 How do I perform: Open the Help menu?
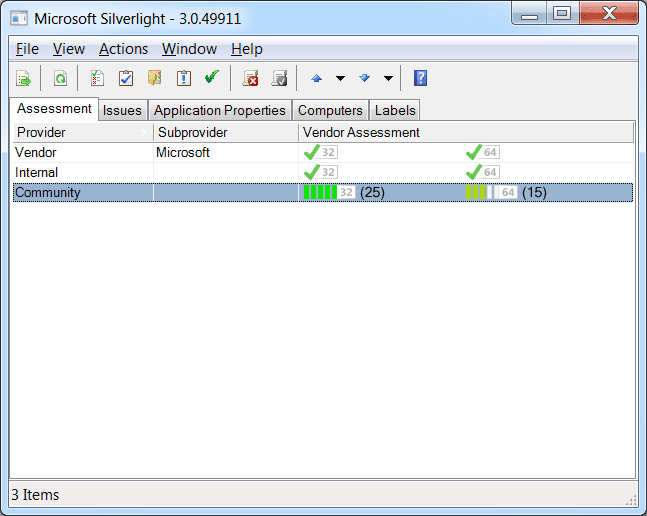[247, 49]
